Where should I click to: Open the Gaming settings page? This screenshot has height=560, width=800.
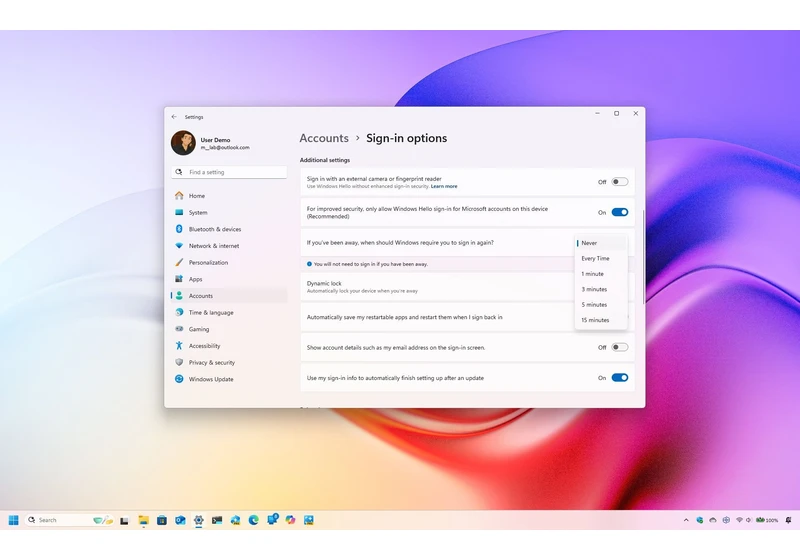point(229,329)
